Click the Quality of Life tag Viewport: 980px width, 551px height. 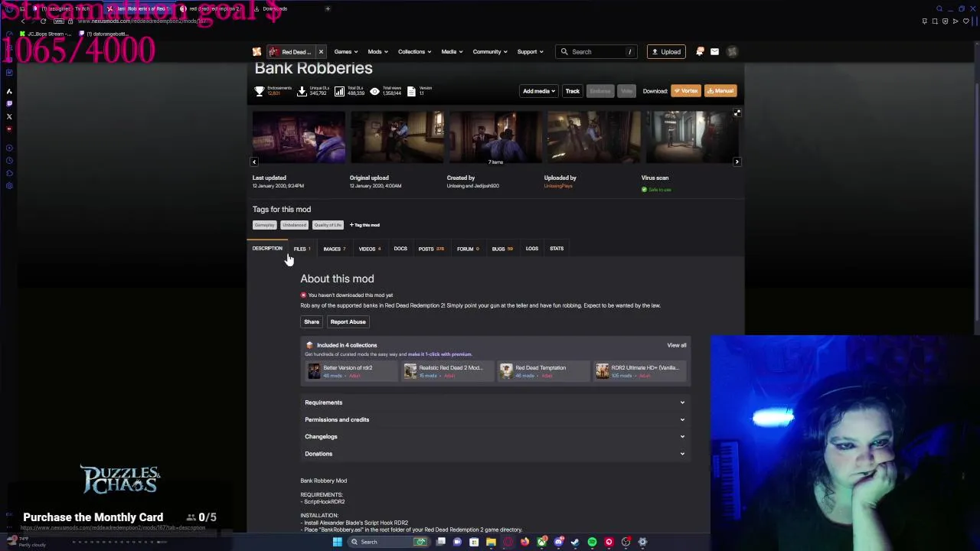tap(328, 225)
